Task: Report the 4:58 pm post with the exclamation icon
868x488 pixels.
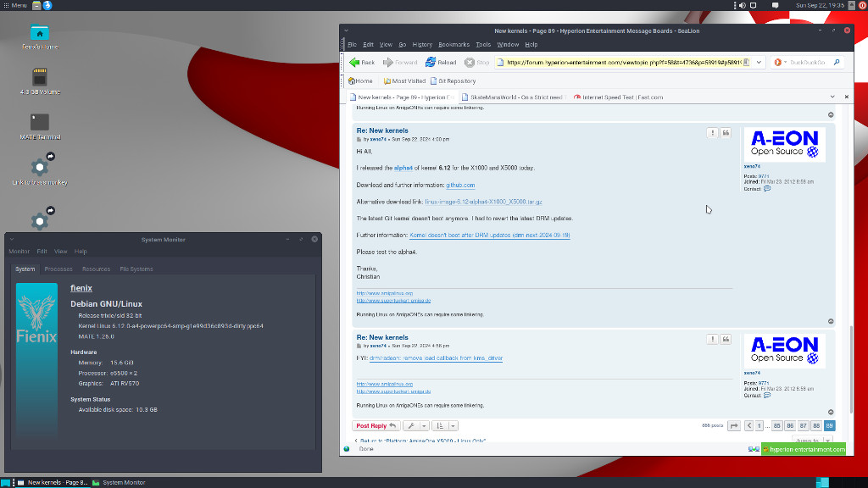Action: 712,339
